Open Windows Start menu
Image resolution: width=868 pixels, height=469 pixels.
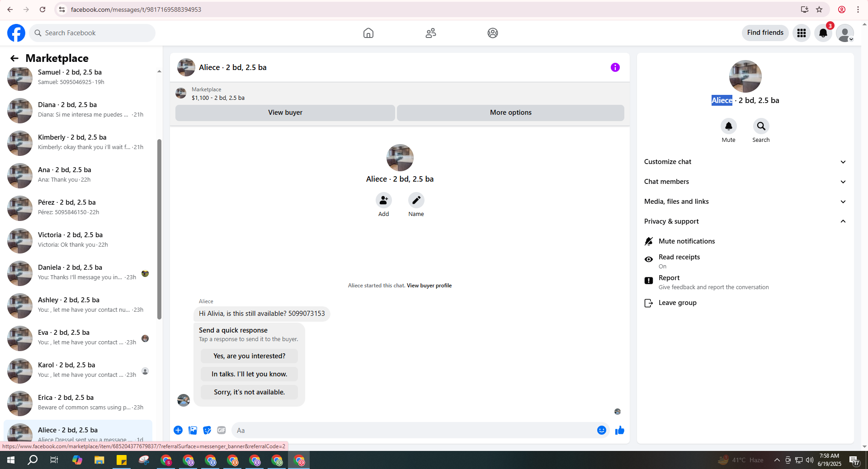coord(11,460)
